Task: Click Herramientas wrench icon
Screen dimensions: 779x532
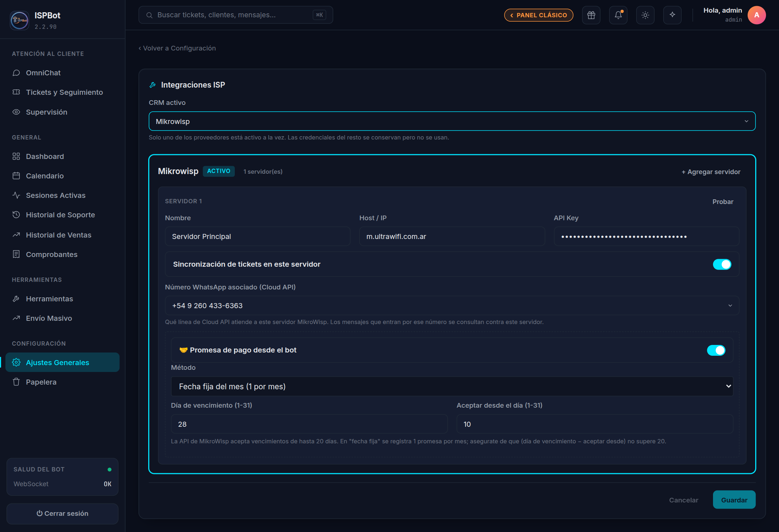Action: click(x=16, y=299)
